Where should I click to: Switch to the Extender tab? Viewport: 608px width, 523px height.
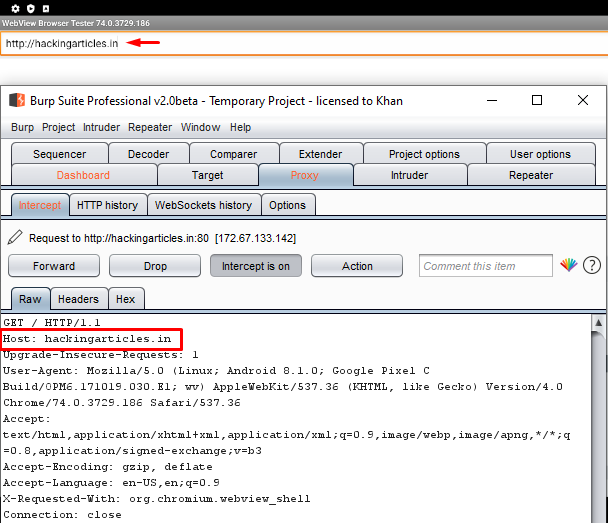321,154
